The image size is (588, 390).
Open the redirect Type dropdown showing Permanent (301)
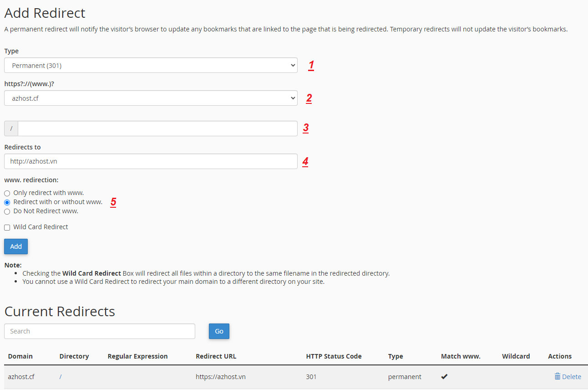151,65
